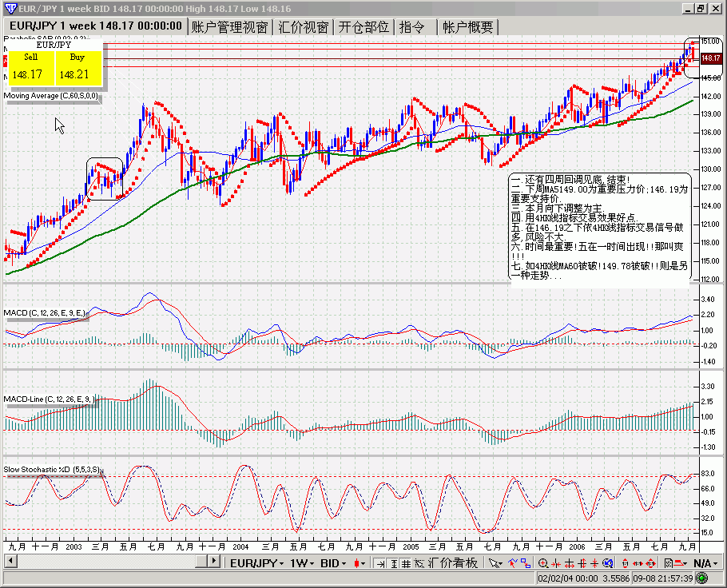Click the 2005 label on time axis
Image resolution: width=727 pixels, height=588 pixels.
pos(411,547)
